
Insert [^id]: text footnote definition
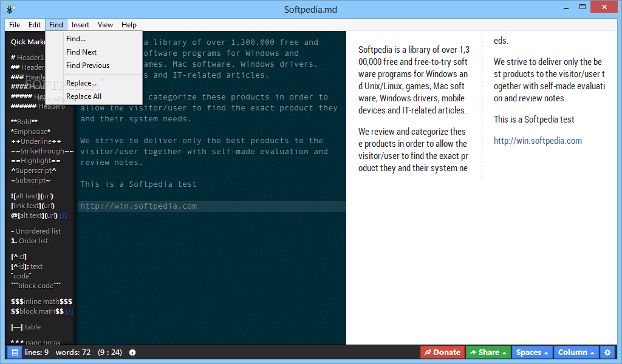[x=27, y=266]
